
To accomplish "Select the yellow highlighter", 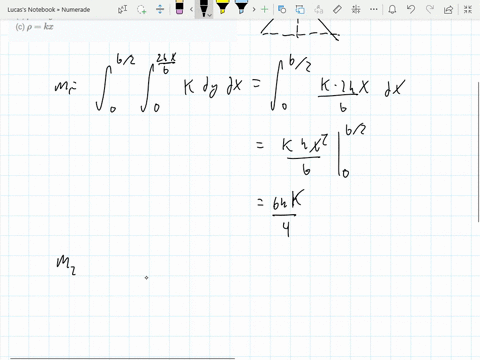I will (x=222, y=7).
